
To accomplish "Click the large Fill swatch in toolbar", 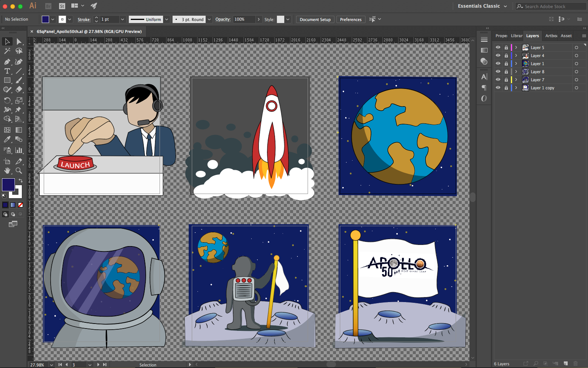I will 8,185.
